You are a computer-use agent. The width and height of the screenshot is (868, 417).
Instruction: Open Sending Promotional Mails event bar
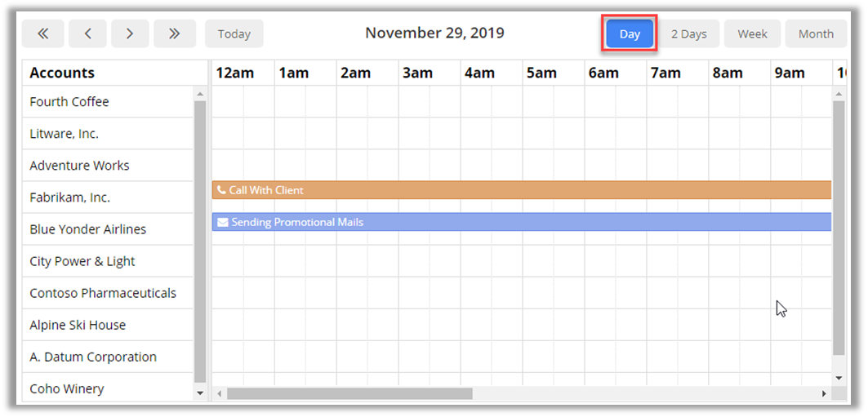(523, 222)
